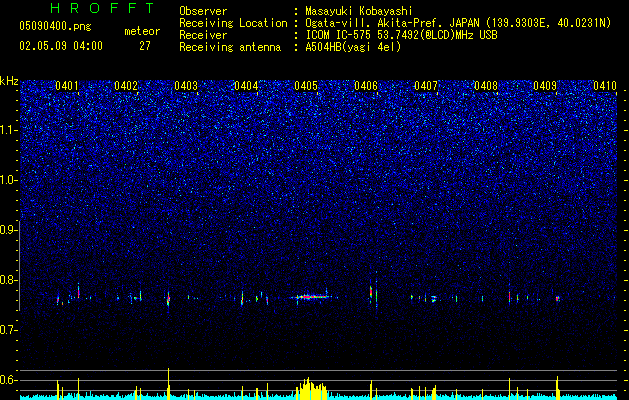
Task: Click the Ogata-vill. Akita-Pref. JAPAN location text
Action: (x=458, y=23)
